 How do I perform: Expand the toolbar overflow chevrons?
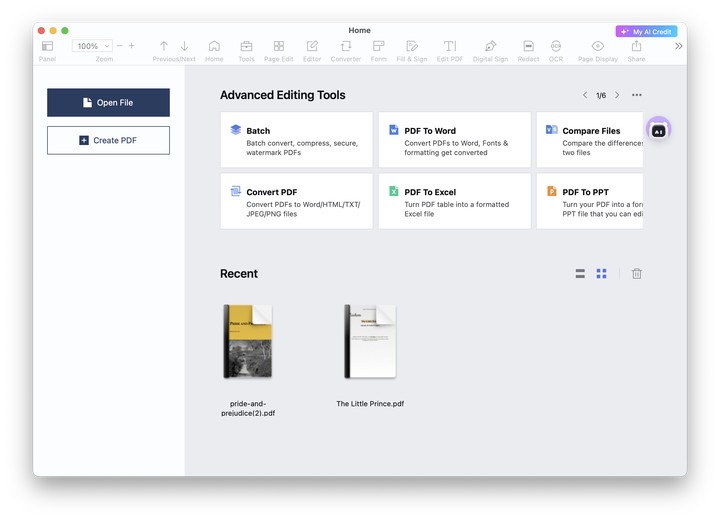point(679,46)
